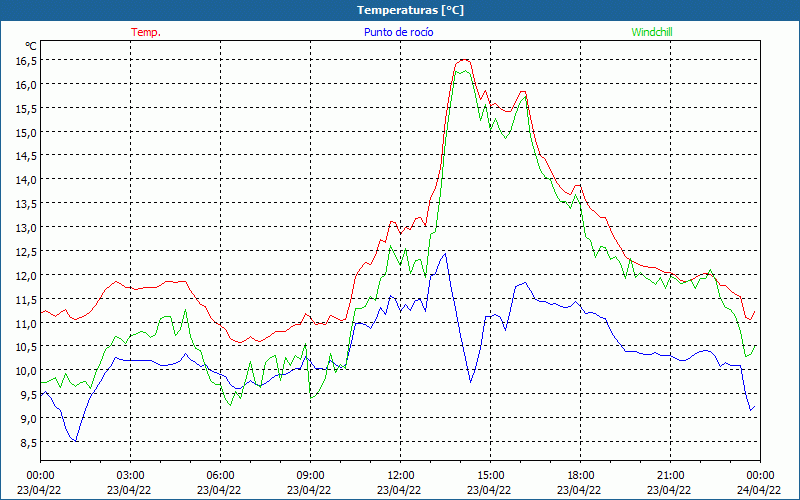Click the 10,5 y-axis value
The image size is (800, 500).
[x=27, y=347]
